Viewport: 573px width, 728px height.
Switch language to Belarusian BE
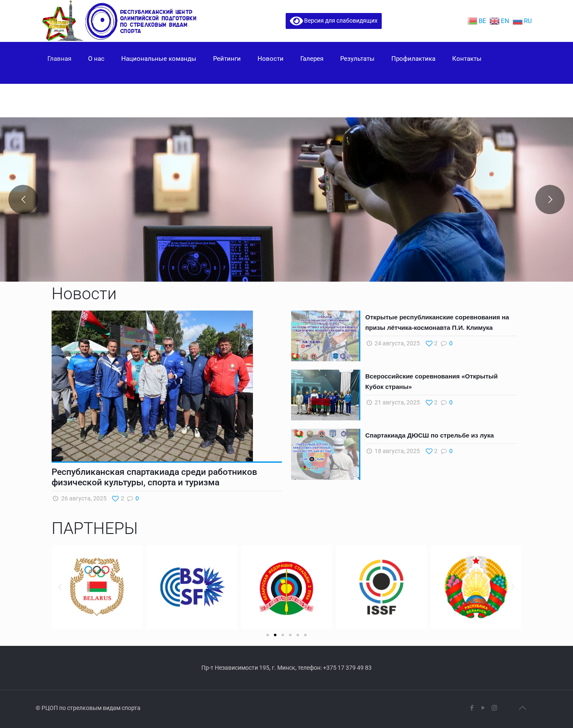[x=477, y=21]
